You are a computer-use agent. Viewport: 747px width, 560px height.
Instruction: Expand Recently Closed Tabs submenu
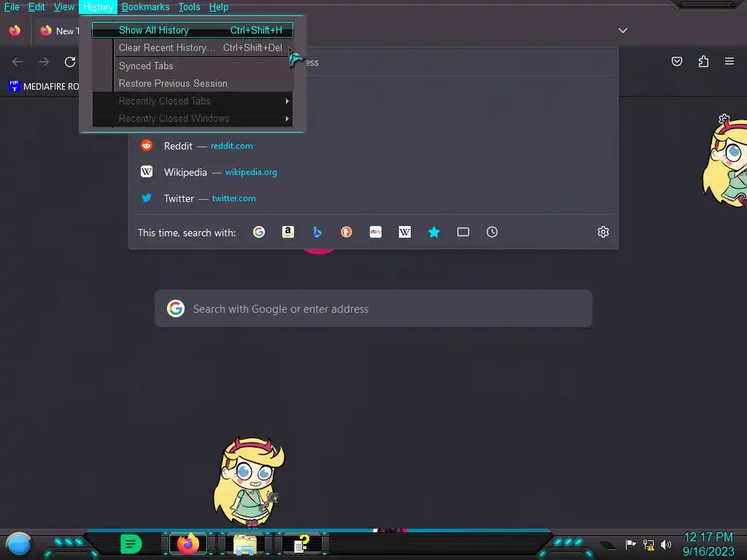193,101
